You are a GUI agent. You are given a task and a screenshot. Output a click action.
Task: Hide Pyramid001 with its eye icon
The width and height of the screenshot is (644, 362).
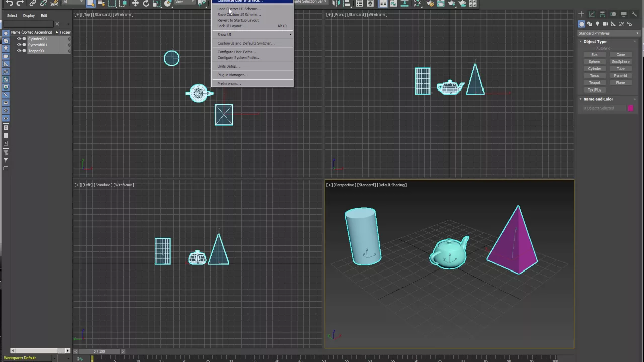[19, 45]
